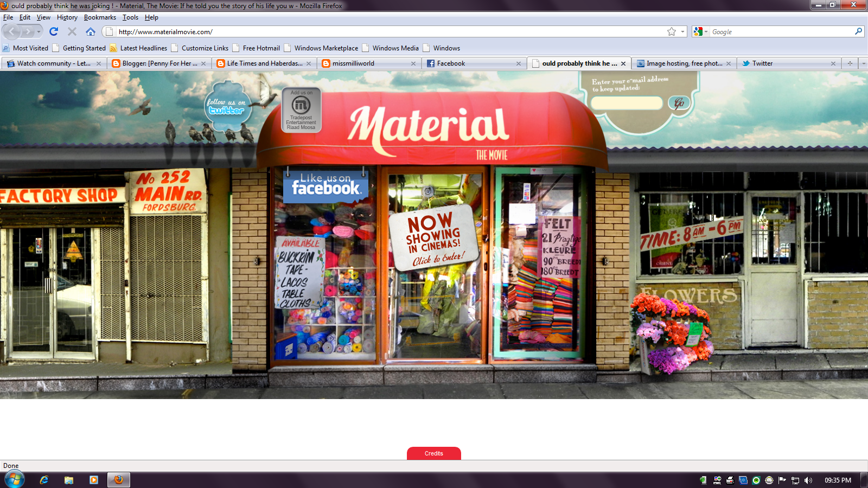Screen dimensions: 868x488
Task: Click the Windows Start orb
Action: coord(15,479)
